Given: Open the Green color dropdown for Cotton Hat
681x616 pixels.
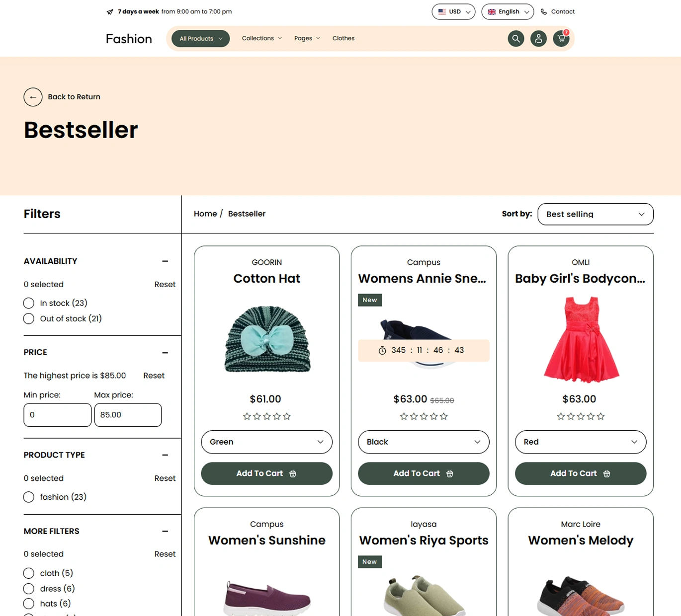Looking at the screenshot, I should pyautogui.click(x=267, y=442).
